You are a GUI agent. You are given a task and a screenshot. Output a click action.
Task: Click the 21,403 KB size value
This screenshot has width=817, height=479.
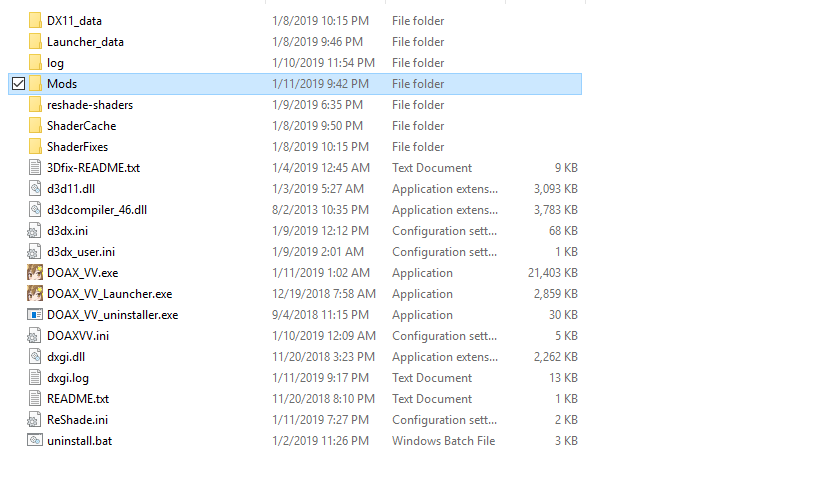coord(553,273)
